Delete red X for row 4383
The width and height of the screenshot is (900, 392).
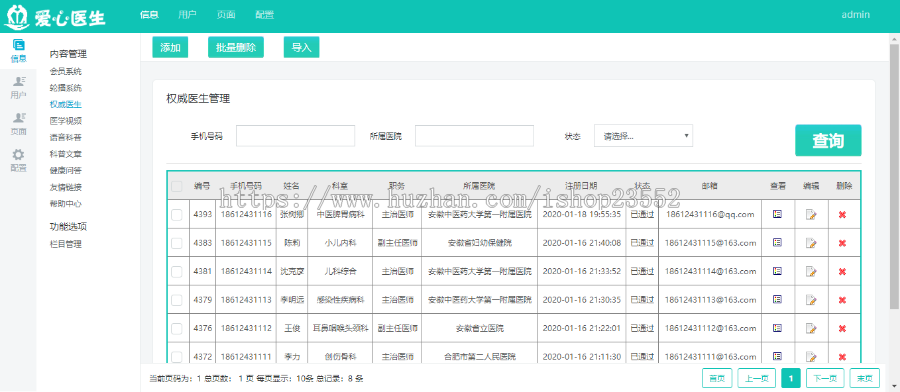click(842, 243)
